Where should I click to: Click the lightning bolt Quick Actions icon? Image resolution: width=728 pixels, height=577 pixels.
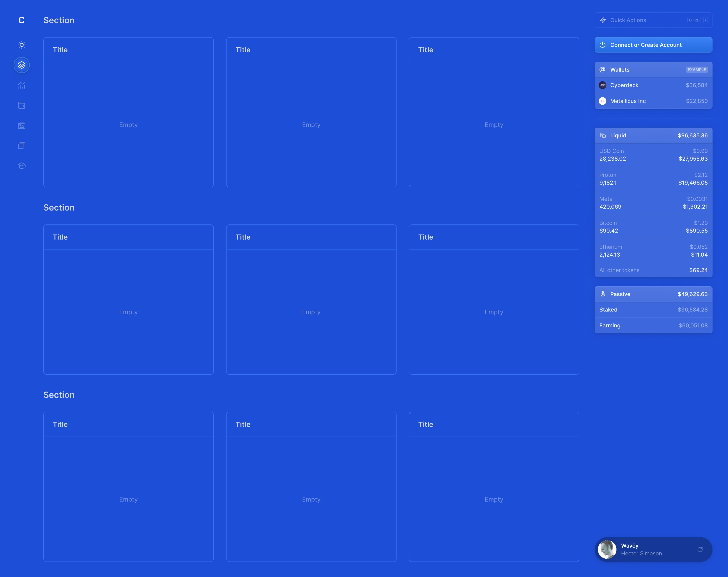603,20
